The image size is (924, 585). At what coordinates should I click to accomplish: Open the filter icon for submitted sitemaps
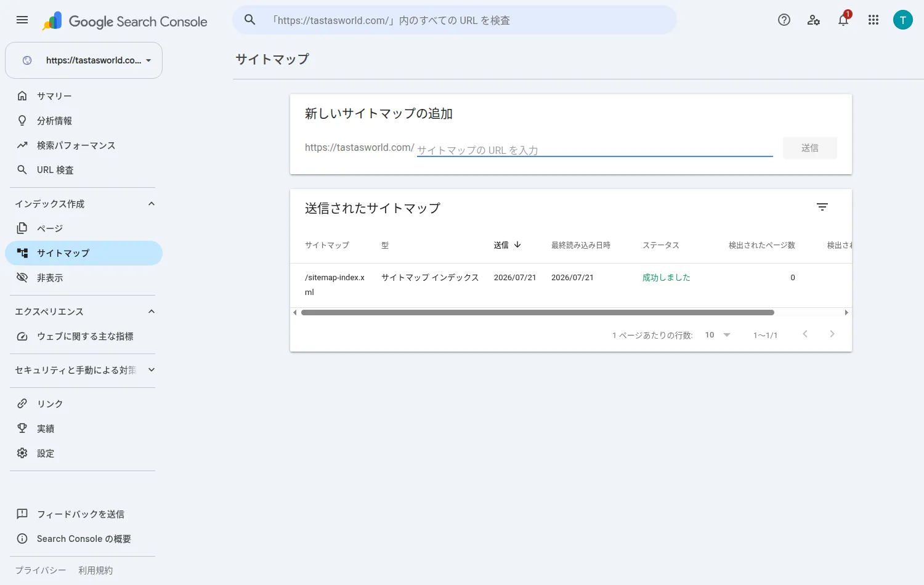pyautogui.click(x=822, y=207)
